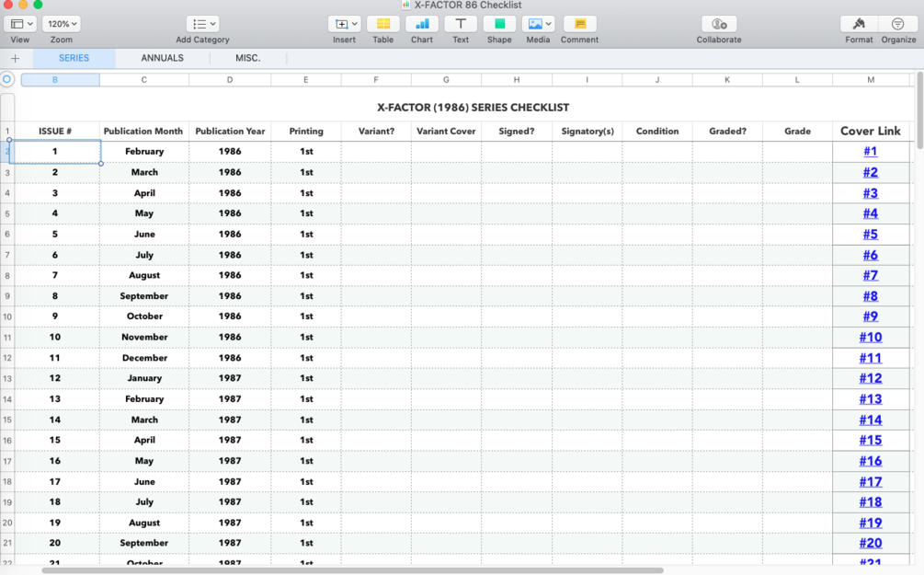Open the View options menu
Screen dimensions: 924x575
[20, 24]
